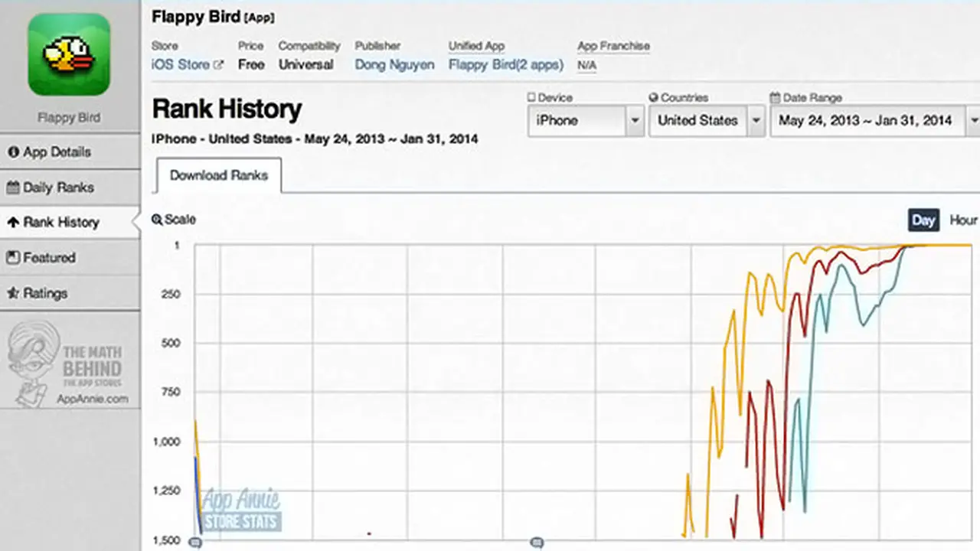Click the Device label icon

(x=531, y=98)
